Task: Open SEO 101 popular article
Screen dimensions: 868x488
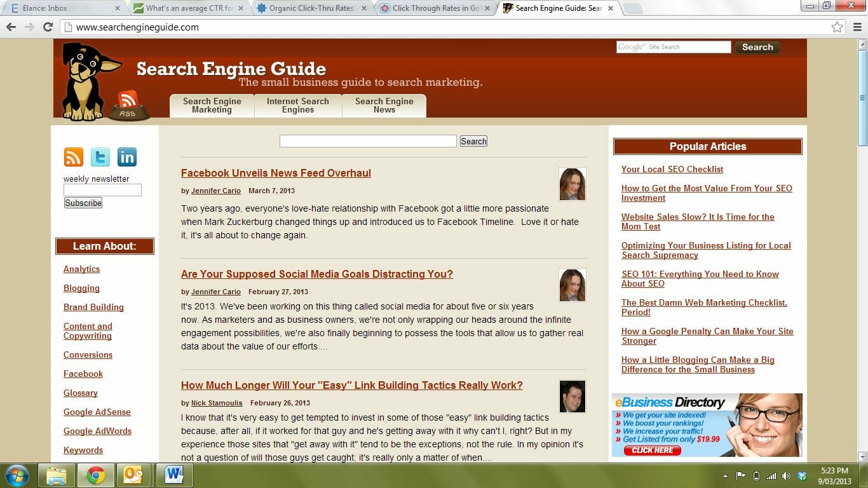Action: click(x=700, y=279)
